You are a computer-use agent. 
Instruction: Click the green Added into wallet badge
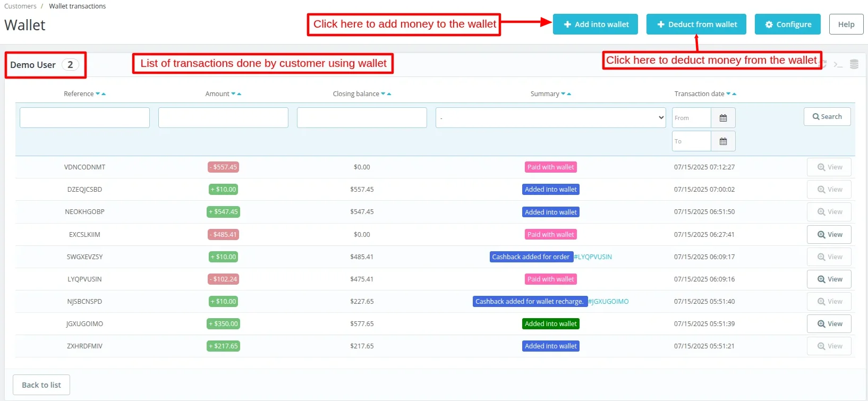tap(550, 324)
